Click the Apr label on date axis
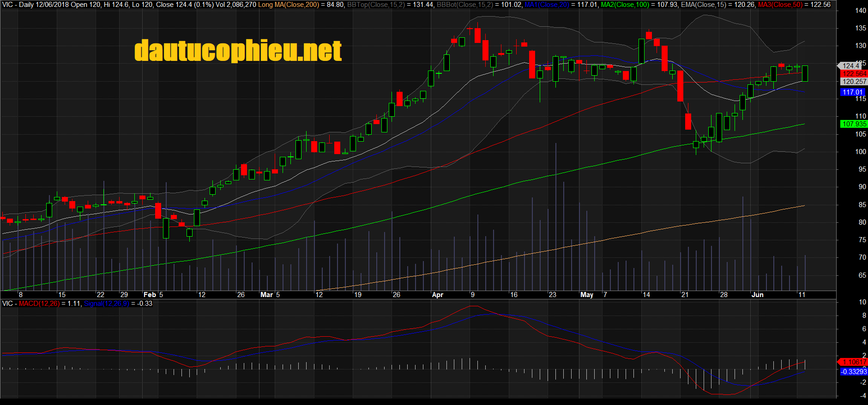868x405 pixels. [437, 295]
